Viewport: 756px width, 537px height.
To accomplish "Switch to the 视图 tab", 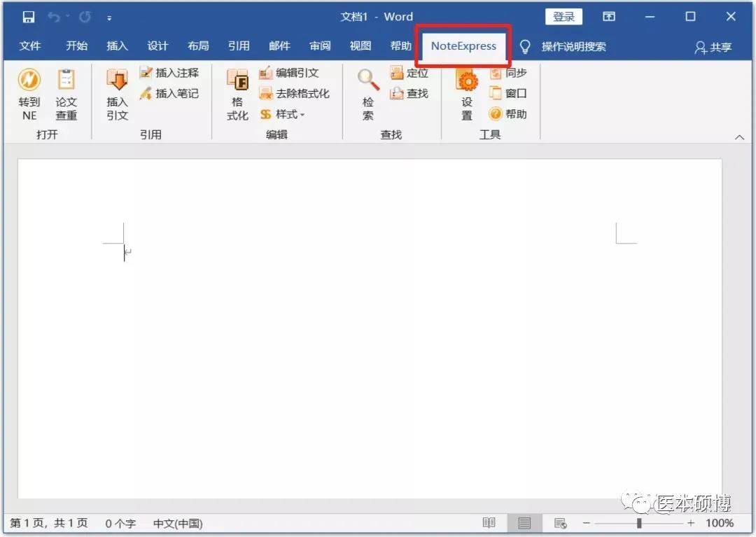I will click(360, 46).
